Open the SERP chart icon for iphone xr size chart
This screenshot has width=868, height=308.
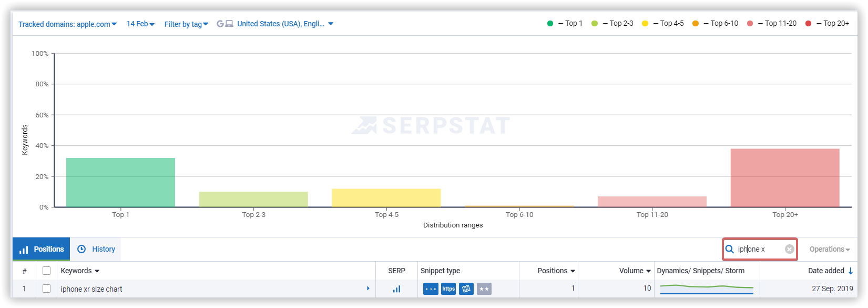[396, 289]
